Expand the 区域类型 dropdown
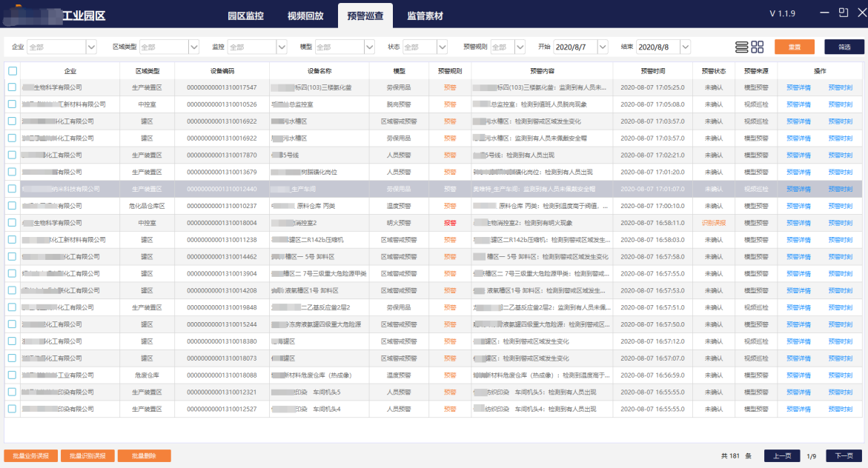The width and height of the screenshot is (868, 468). (193, 47)
